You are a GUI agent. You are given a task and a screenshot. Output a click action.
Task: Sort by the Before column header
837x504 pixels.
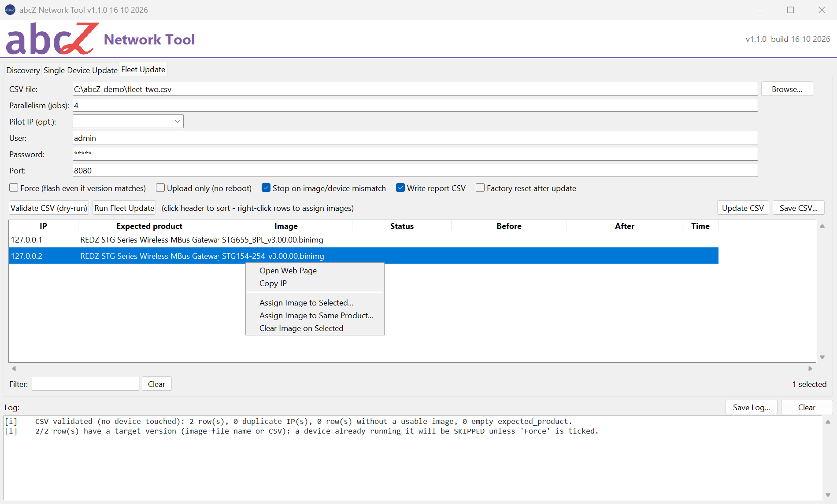coord(509,226)
